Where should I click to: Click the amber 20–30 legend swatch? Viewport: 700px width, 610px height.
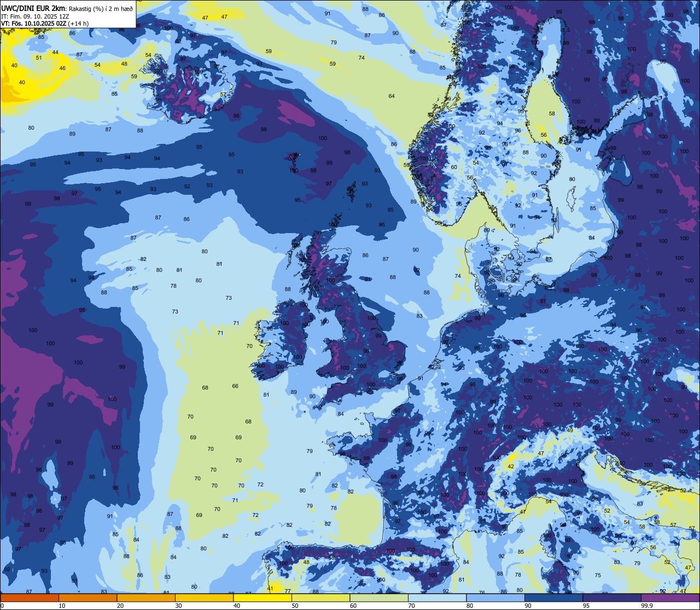click(x=146, y=597)
